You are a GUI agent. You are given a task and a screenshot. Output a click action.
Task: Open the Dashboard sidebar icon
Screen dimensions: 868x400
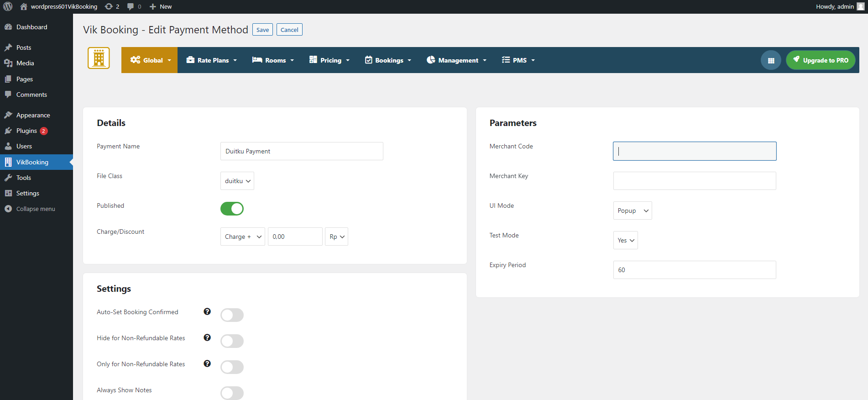click(x=8, y=27)
